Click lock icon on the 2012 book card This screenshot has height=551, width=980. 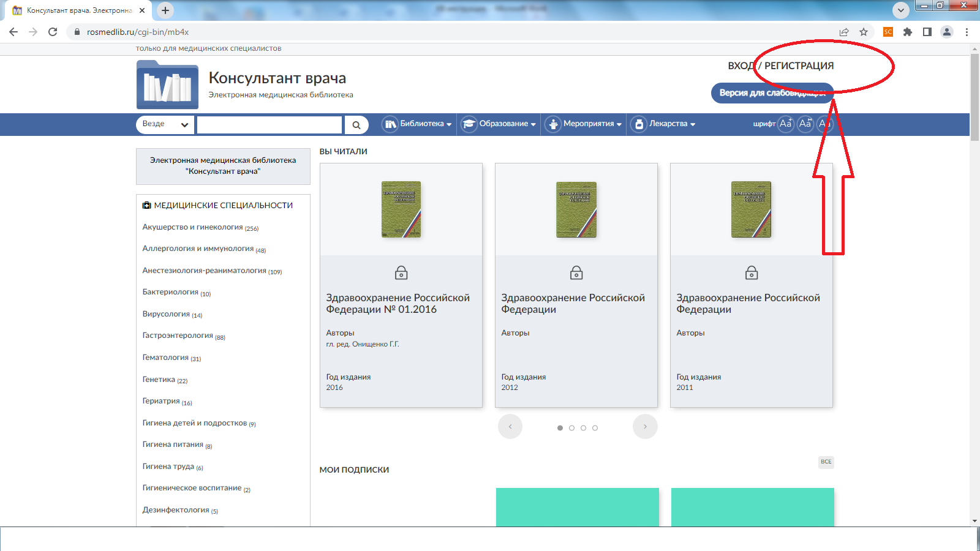click(576, 272)
